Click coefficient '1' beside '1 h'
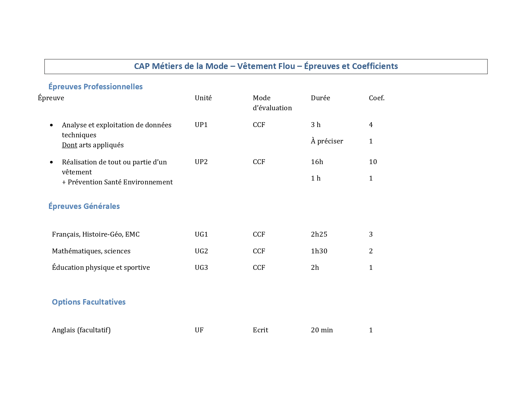Image resolution: width=532 pixels, height=411 pixels. [371, 178]
